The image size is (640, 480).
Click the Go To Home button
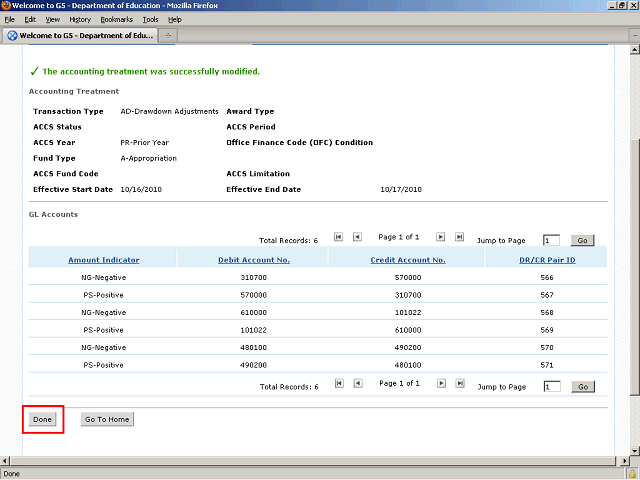click(107, 419)
